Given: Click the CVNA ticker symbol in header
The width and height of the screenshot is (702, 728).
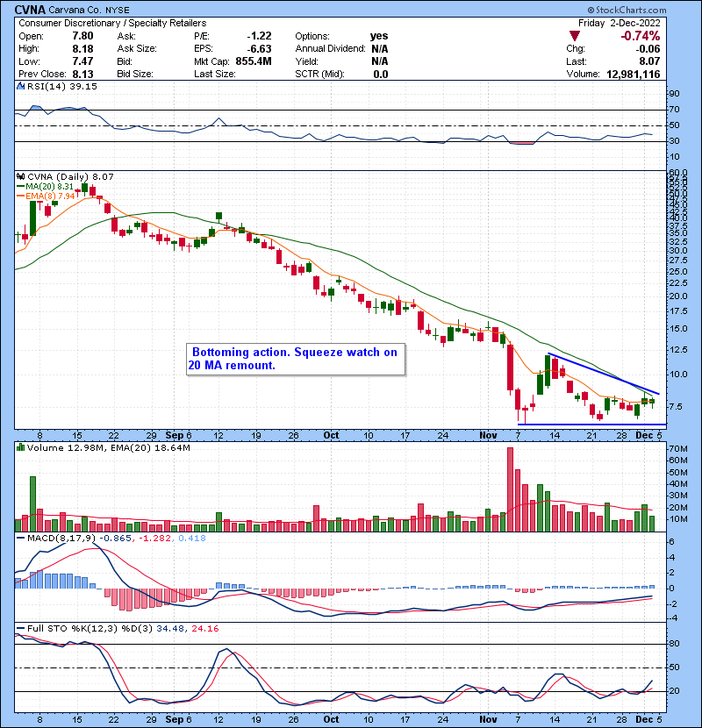Looking at the screenshot, I should (30, 10).
